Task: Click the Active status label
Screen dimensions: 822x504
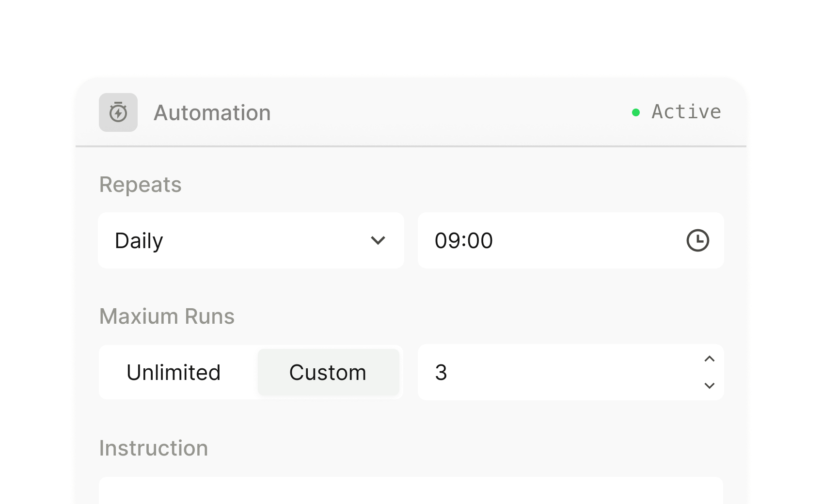Action: 686,111
